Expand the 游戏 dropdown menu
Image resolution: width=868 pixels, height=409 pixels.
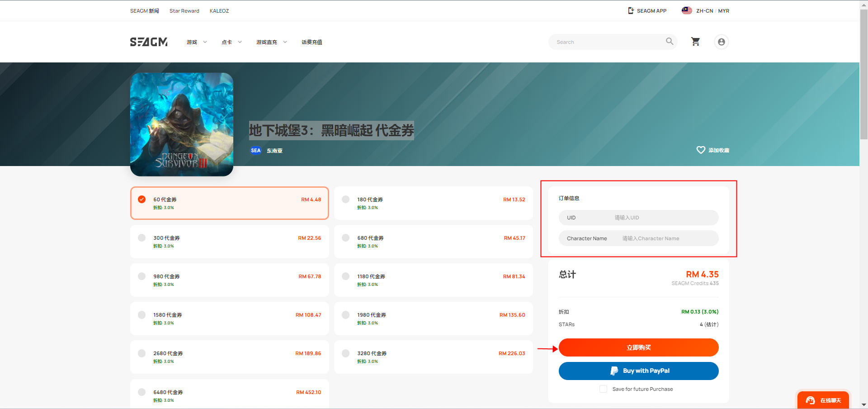tap(197, 42)
